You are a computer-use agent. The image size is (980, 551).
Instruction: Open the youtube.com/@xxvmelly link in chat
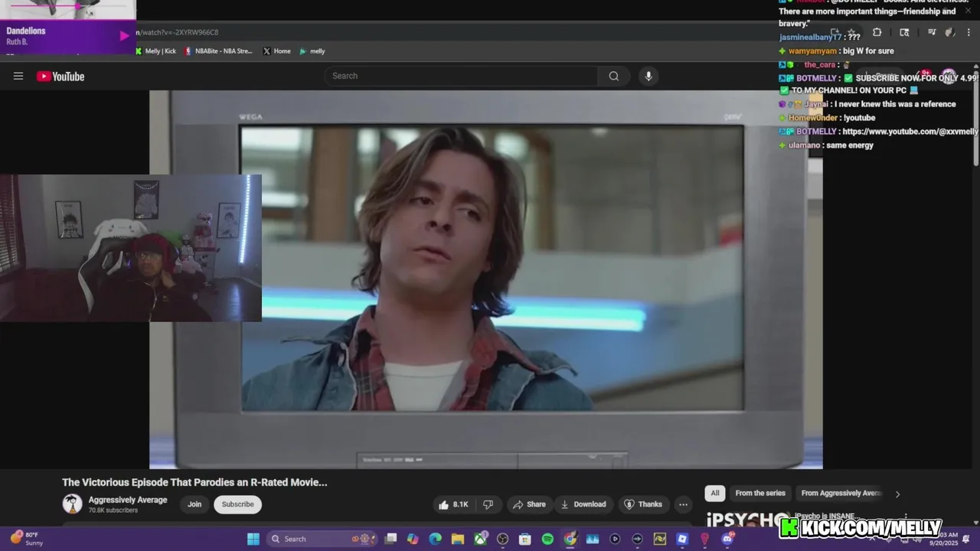(910, 132)
